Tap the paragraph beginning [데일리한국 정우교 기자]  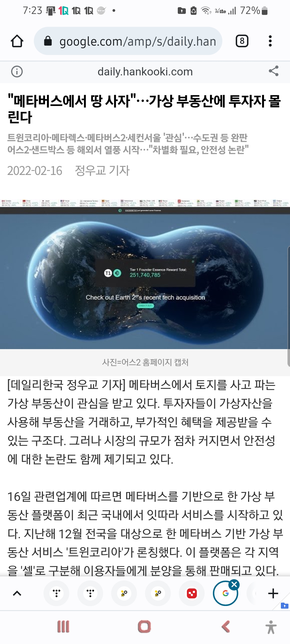click(142, 422)
